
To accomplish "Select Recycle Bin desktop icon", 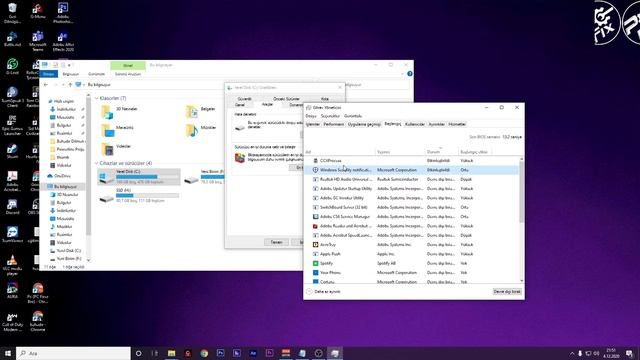I will click(x=12, y=13).
